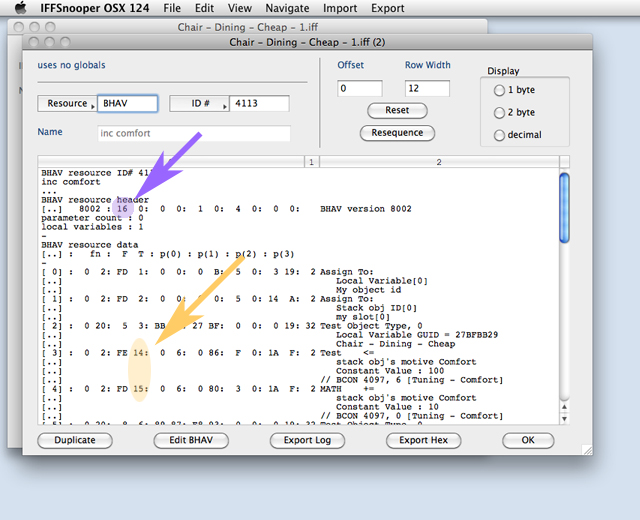Click the Reset button
The width and height of the screenshot is (640, 520).
(x=397, y=111)
